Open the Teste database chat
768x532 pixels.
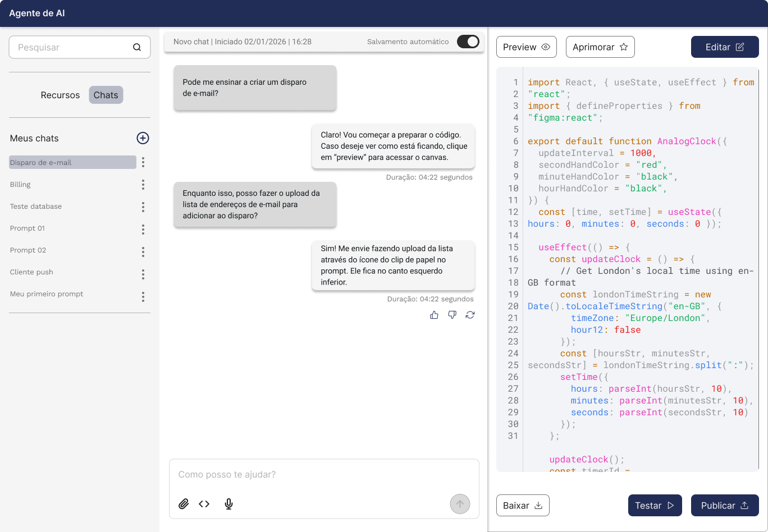pos(36,206)
